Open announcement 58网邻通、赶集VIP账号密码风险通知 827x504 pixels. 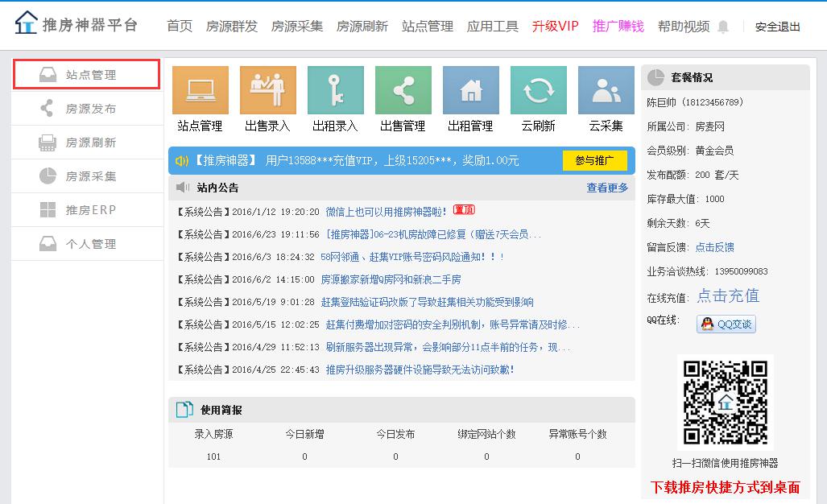[413, 257]
